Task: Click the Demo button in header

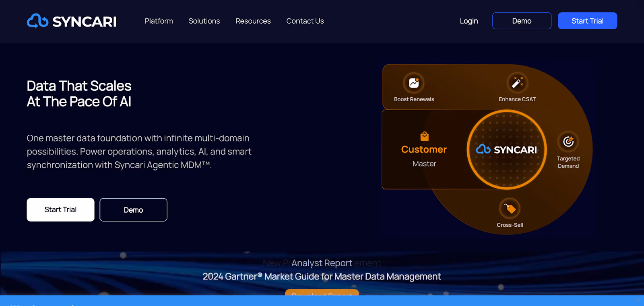Action: click(522, 21)
